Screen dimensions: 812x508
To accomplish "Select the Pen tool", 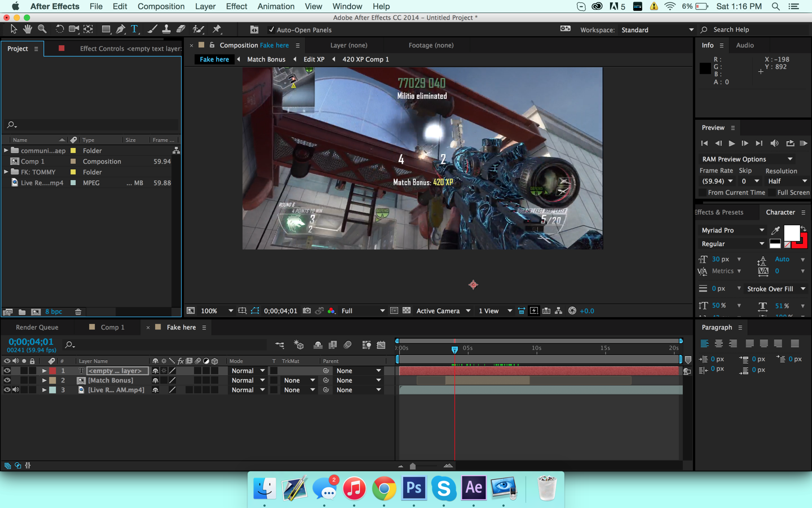I will click(120, 29).
